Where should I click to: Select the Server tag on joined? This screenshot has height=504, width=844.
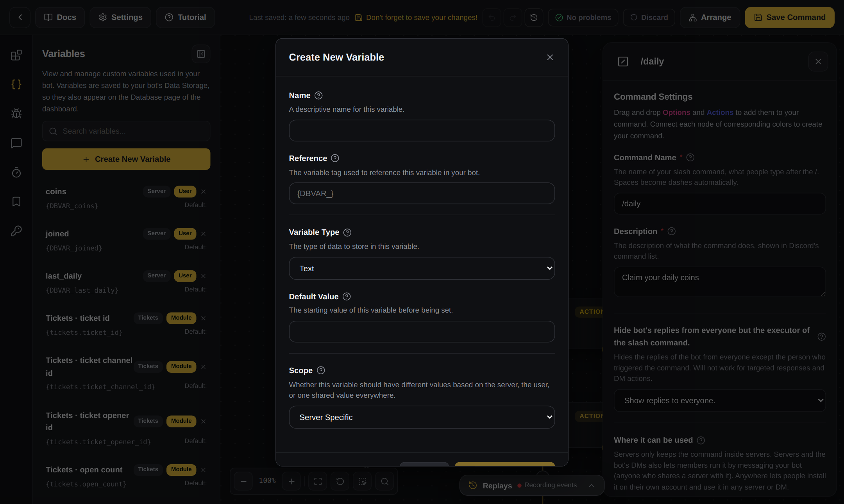pos(157,234)
